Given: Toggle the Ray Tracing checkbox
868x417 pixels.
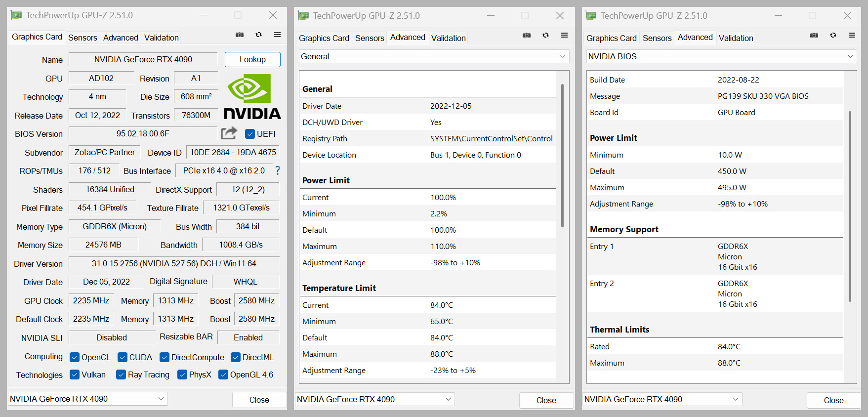Looking at the screenshot, I should 121,375.
